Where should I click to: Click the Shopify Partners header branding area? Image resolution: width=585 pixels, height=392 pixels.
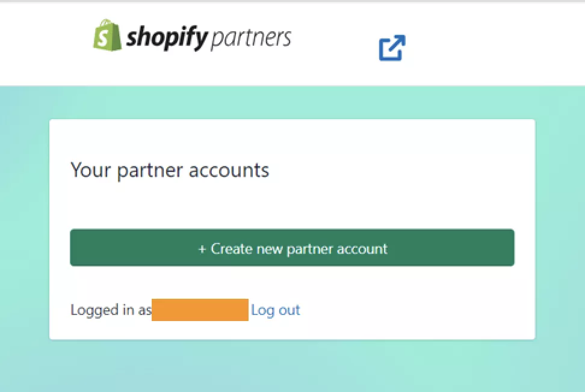tap(191, 37)
